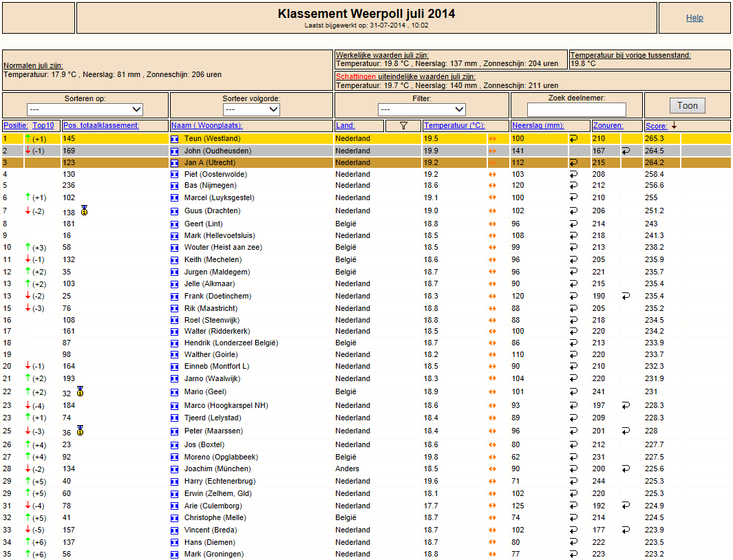This screenshot has width=733, height=560.
Task: Click the Toon button
Action: [x=687, y=106]
